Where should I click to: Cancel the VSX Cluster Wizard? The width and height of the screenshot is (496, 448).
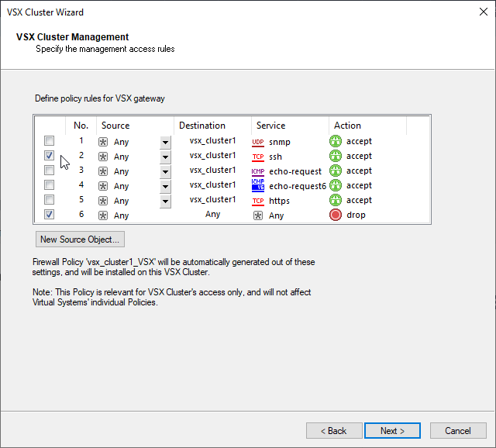458,431
